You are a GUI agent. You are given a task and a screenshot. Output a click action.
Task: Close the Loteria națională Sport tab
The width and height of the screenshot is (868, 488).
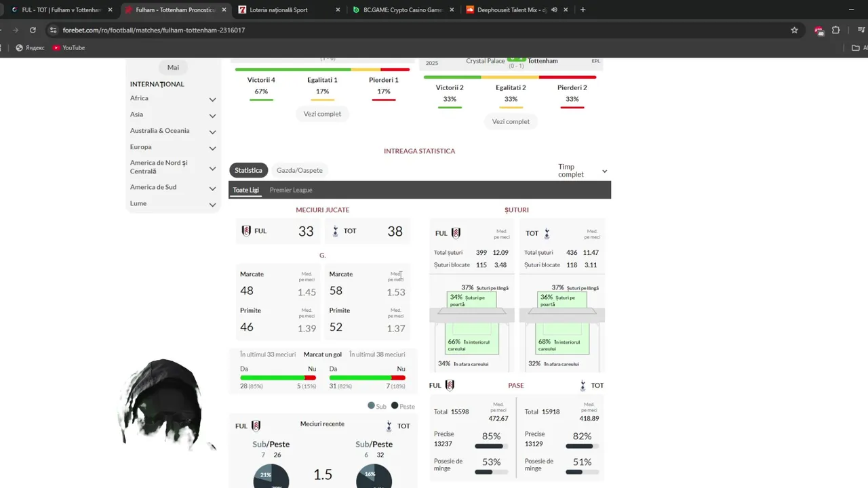point(338,9)
